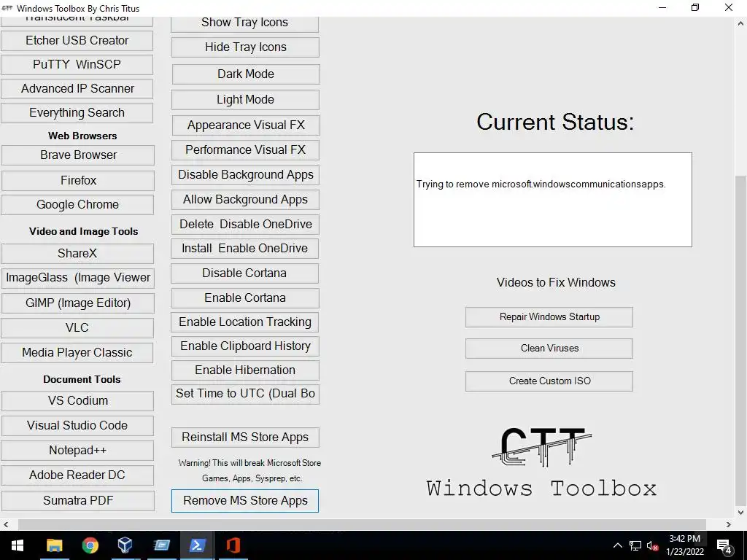Click Set Time to UTC button
Viewport: 747px width, 560px height.
245,394
